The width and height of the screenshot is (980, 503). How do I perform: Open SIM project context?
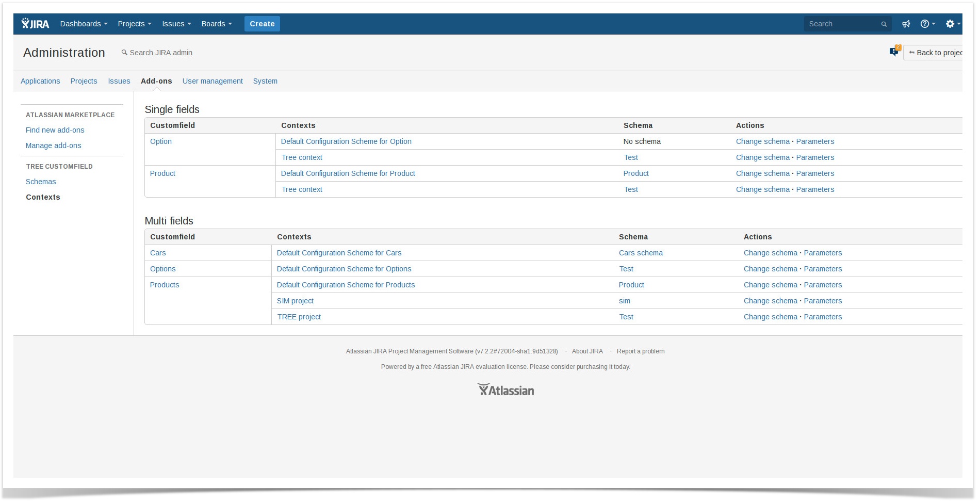(295, 301)
